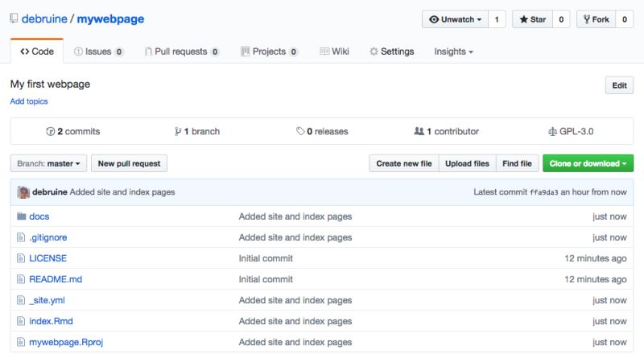The height and width of the screenshot is (358, 644).
Task: Click the fork count 0
Action: coord(625,19)
